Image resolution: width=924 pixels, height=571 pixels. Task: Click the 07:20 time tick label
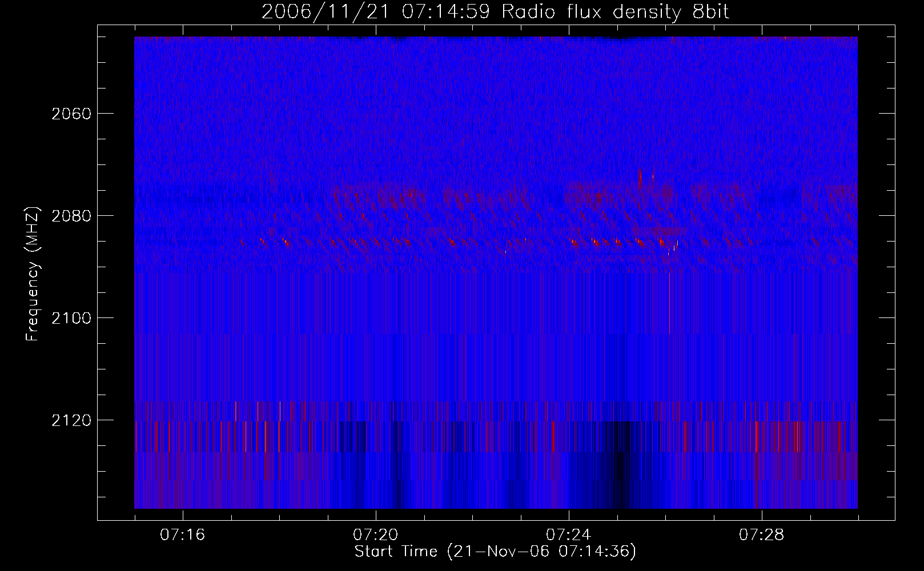tap(376, 535)
